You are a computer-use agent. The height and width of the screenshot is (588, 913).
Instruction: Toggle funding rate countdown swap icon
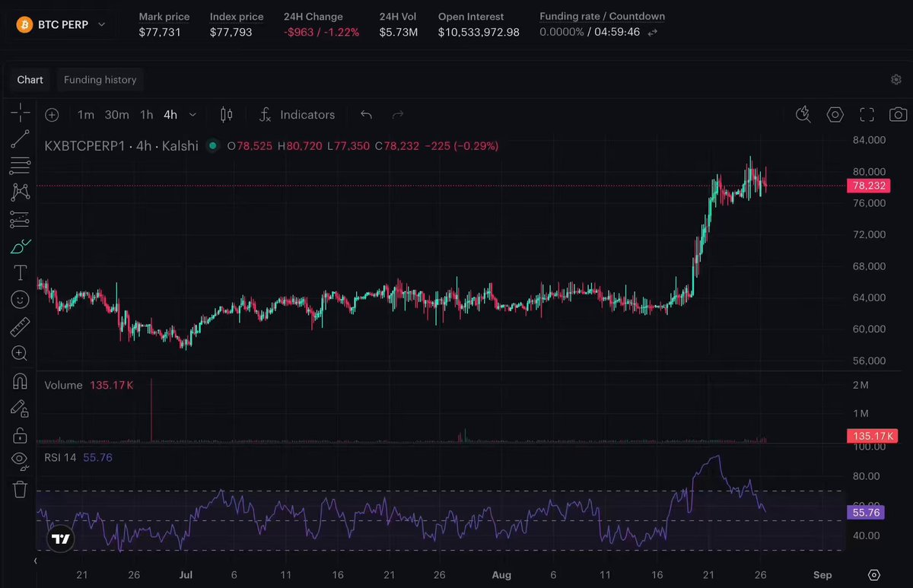click(x=652, y=33)
